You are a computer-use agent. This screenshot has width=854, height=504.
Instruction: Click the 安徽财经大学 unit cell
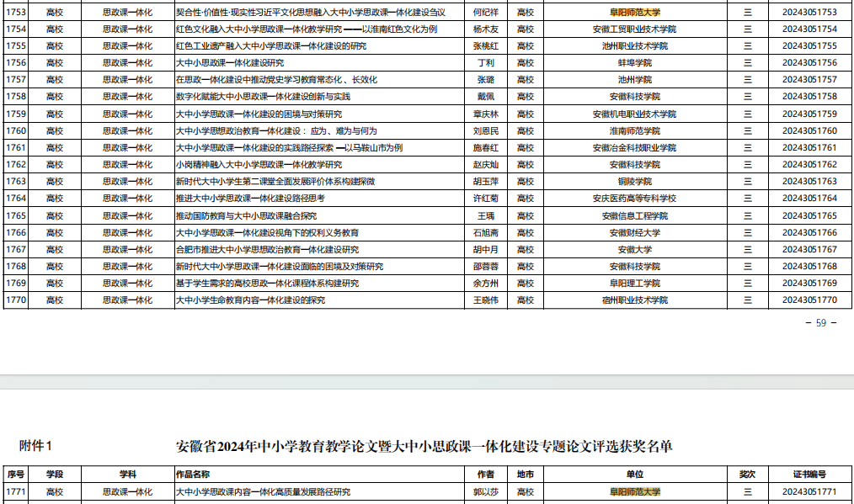click(634, 233)
